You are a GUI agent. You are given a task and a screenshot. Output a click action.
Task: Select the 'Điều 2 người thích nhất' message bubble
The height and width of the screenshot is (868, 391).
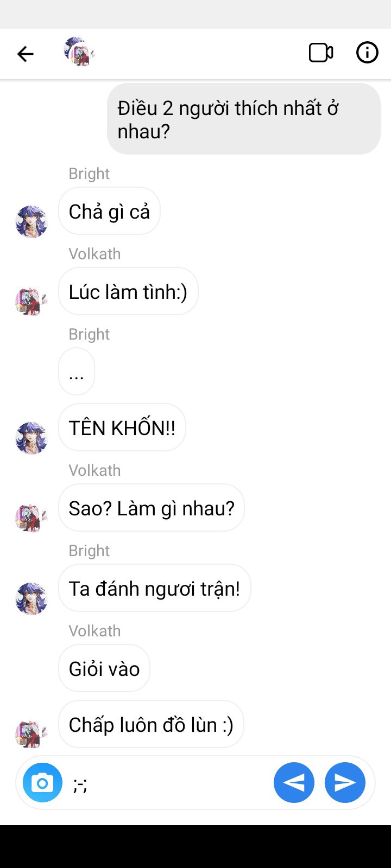[x=244, y=119]
